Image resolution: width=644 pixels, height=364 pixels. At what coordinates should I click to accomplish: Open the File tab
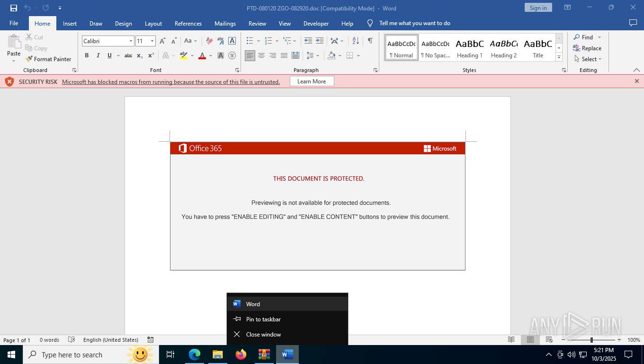coord(14,23)
